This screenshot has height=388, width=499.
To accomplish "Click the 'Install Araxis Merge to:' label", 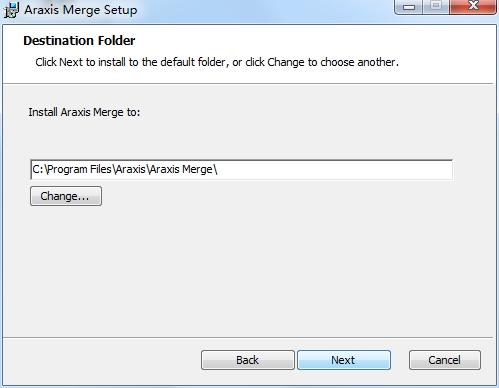I will pyautogui.click(x=84, y=112).
